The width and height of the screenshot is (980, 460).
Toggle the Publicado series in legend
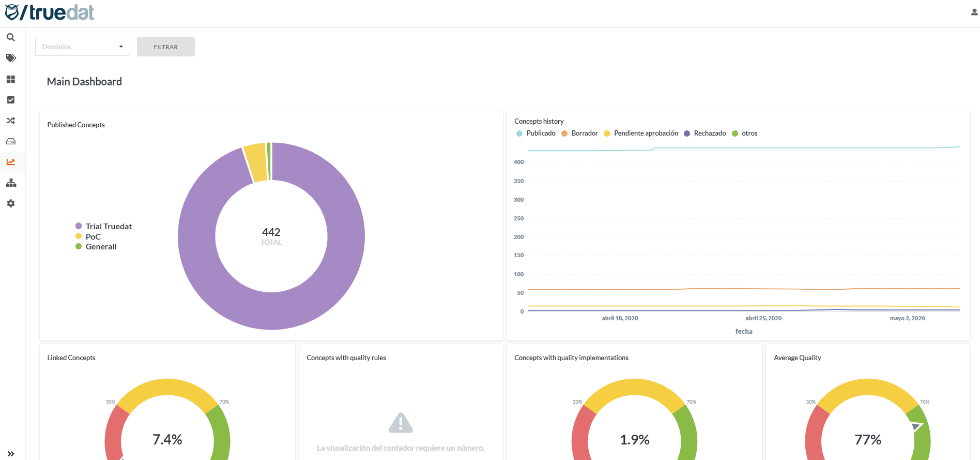pyautogui.click(x=536, y=133)
